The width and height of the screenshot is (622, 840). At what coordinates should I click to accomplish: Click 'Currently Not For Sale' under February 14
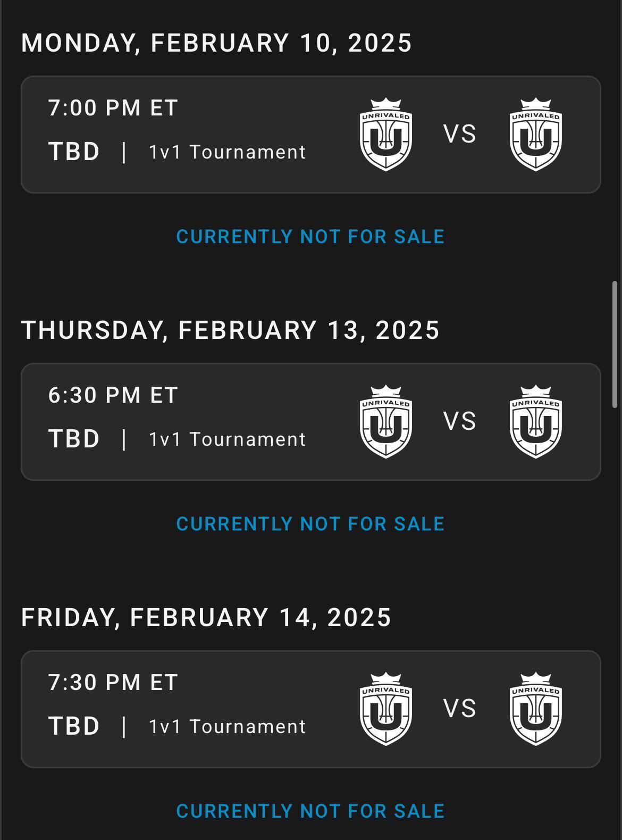pos(310,811)
